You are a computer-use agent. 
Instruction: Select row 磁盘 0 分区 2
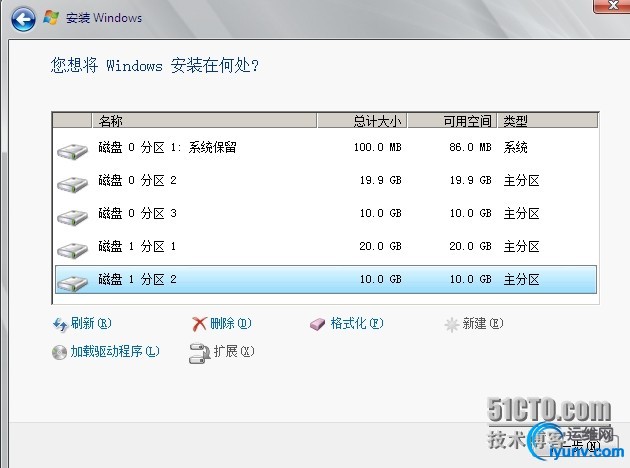click(x=325, y=181)
